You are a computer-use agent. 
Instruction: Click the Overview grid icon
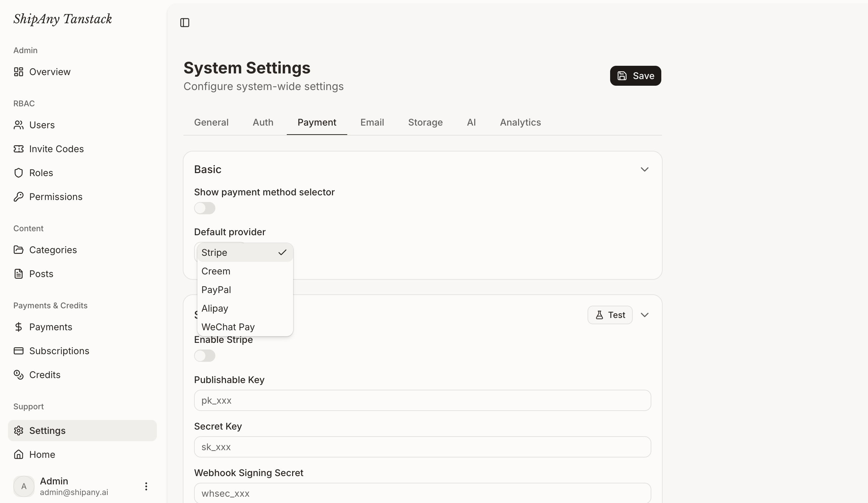(19, 72)
